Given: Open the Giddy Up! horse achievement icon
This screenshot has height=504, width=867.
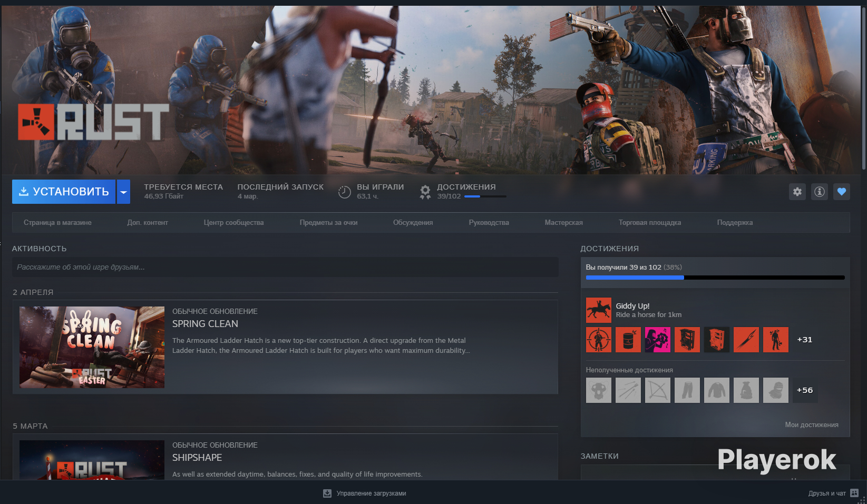Looking at the screenshot, I should [x=598, y=310].
